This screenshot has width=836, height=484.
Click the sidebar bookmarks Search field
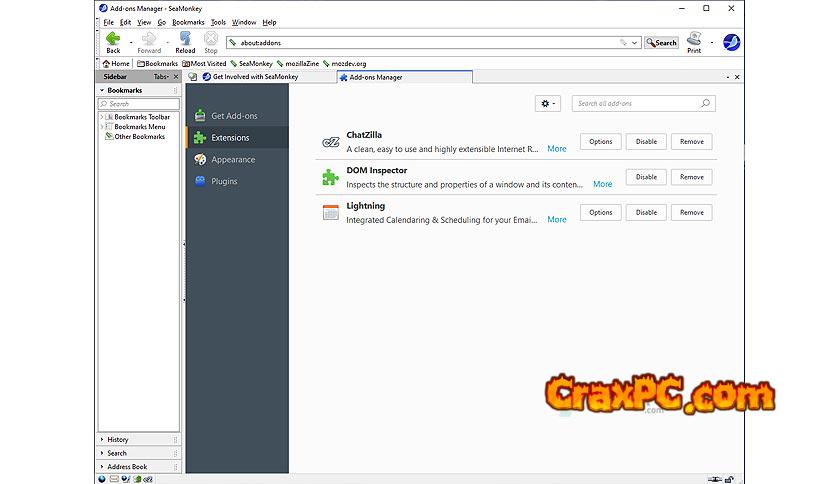click(x=139, y=104)
